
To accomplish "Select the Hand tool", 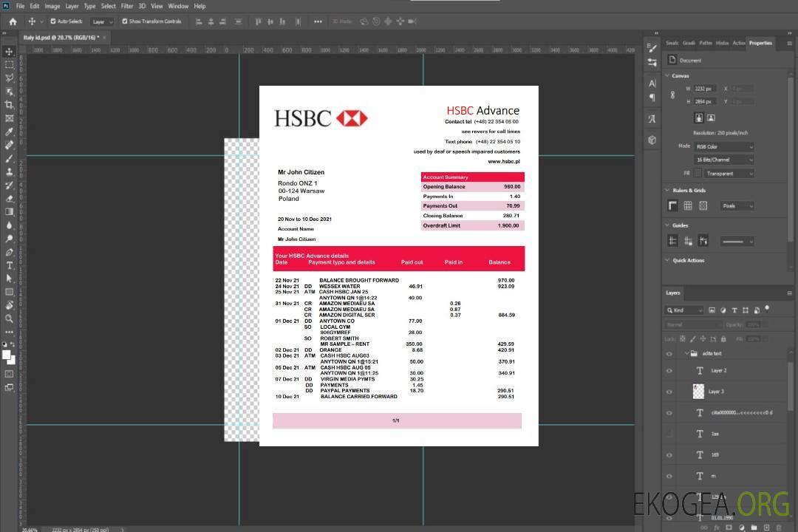I will (x=9, y=305).
